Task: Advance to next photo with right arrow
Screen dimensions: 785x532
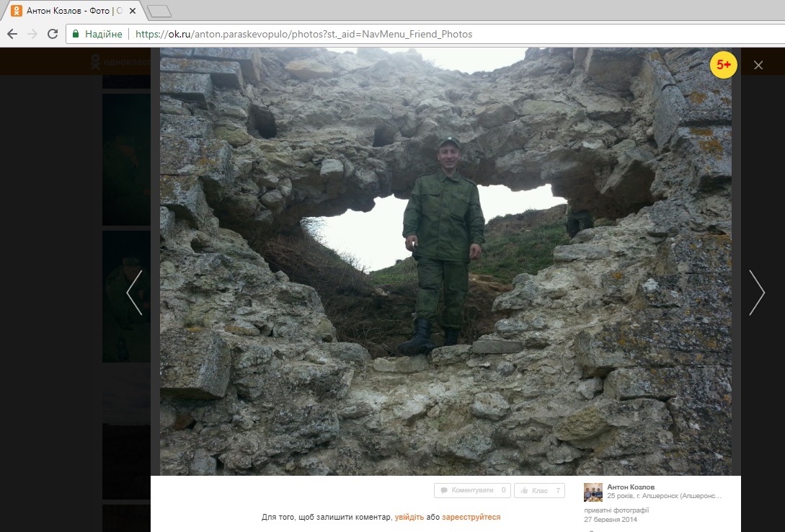Action: (x=756, y=293)
